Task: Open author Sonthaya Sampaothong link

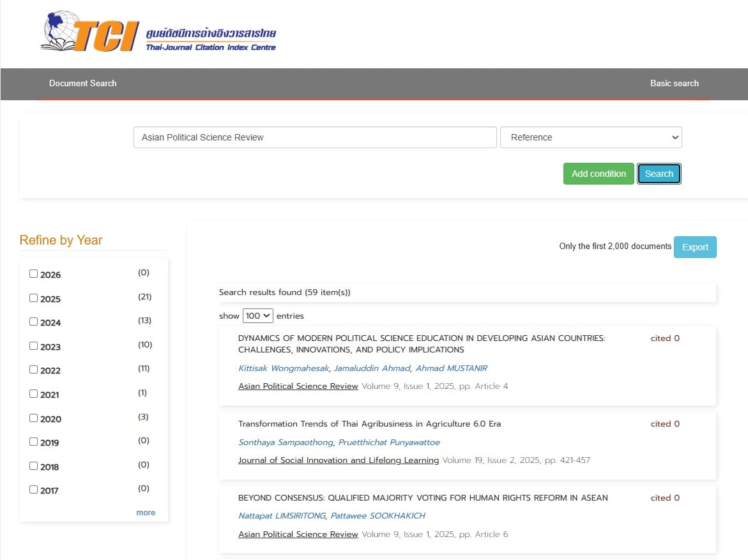Action: coord(286,443)
